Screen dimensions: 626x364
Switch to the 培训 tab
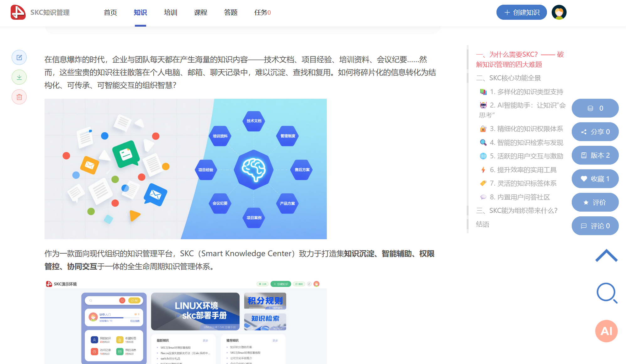[x=170, y=13]
